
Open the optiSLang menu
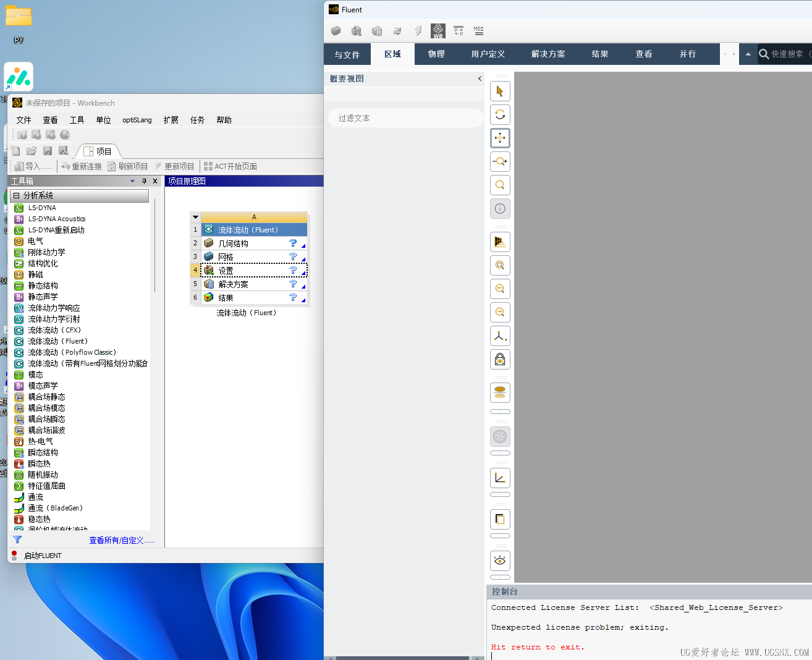point(137,120)
